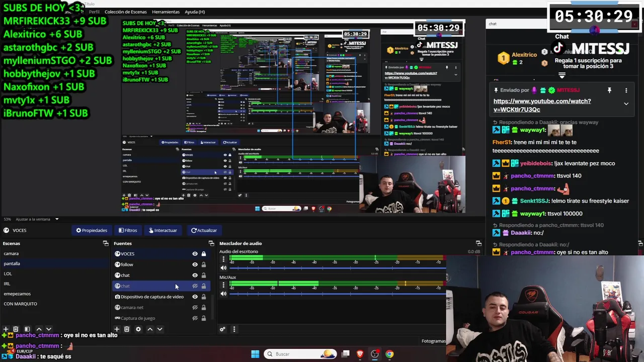Open the Ayuda (H) menu
The width and height of the screenshot is (644, 362).
[195, 12]
